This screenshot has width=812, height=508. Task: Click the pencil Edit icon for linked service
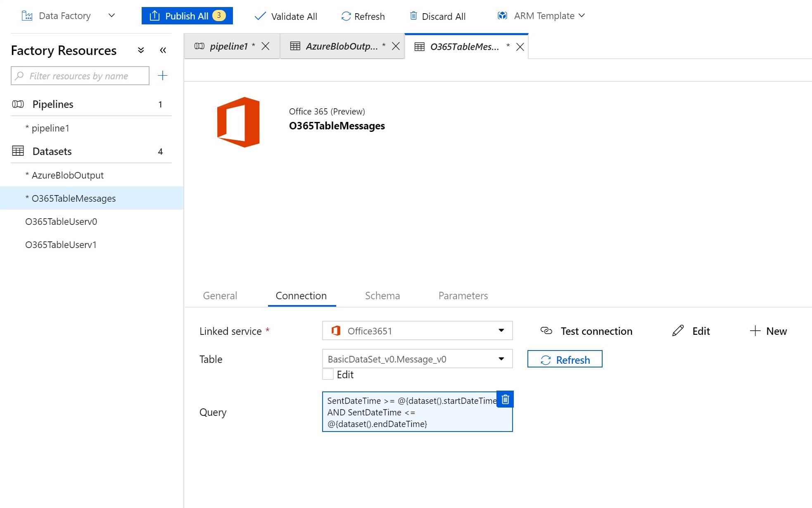pyautogui.click(x=678, y=331)
